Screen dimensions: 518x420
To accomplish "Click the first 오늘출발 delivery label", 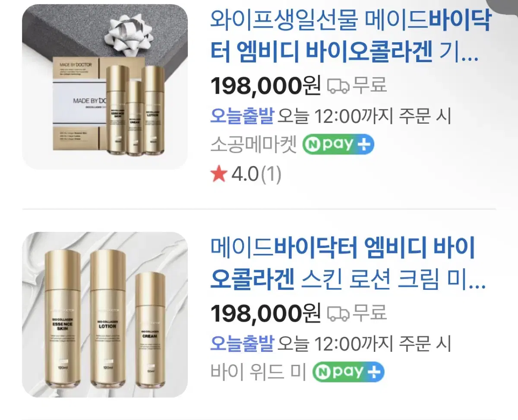I will pos(242,116).
